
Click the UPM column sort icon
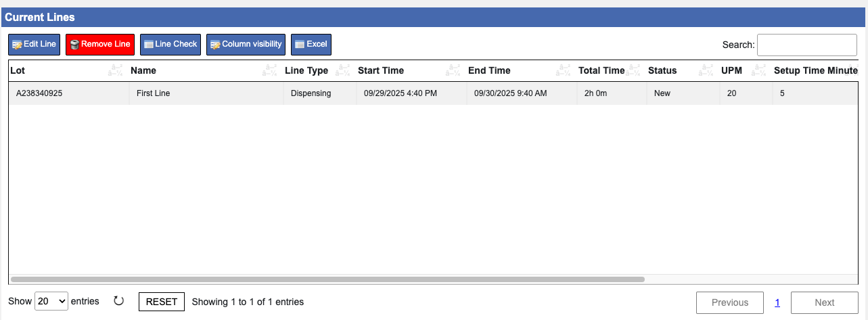[x=759, y=70]
